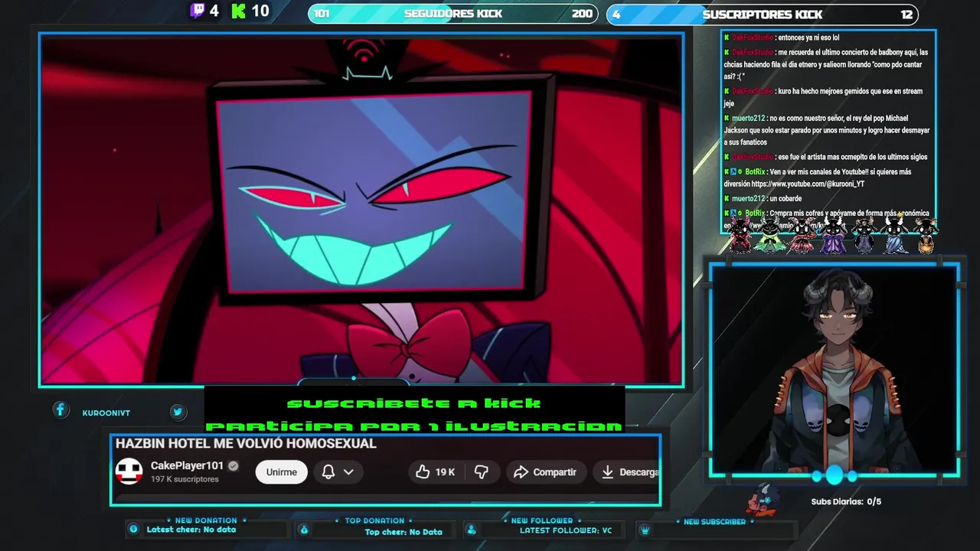Open the Twitter bird social icon
The width and height of the screenshot is (980, 551).
point(178,412)
